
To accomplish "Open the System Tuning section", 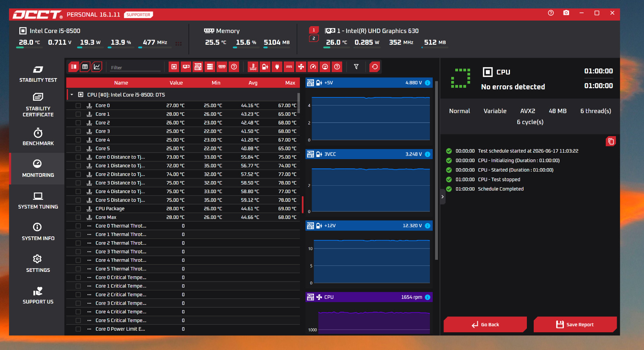I will (x=38, y=201).
